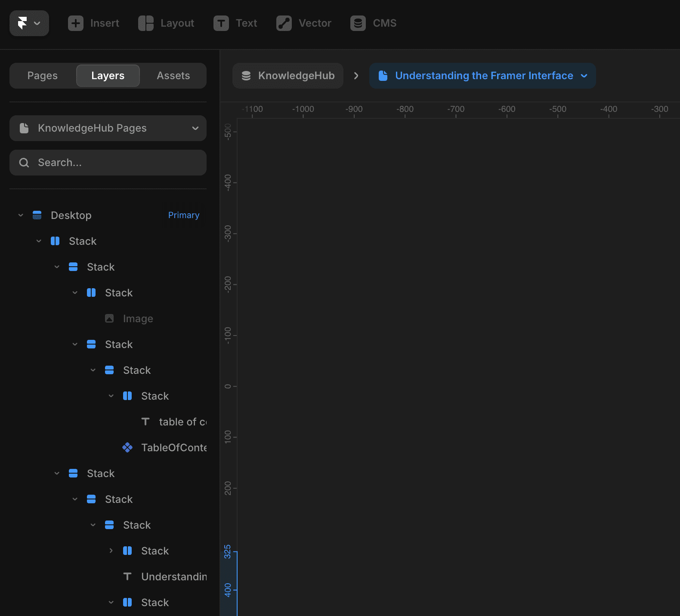Click the Desktop breakpoint icon
680x616 pixels.
pyautogui.click(x=37, y=215)
